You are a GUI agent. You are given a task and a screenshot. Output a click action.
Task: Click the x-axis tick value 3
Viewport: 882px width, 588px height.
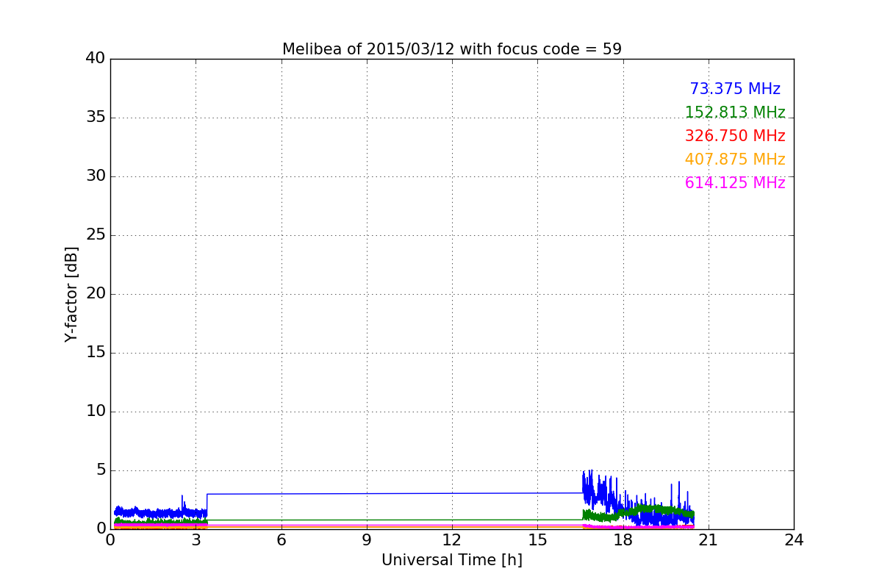point(196,539)
